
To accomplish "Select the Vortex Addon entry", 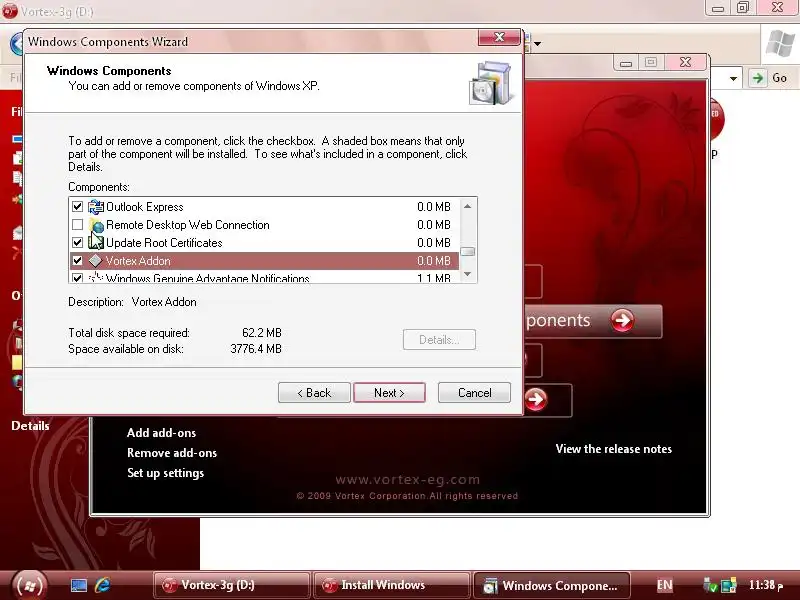I will pos(264,261).
